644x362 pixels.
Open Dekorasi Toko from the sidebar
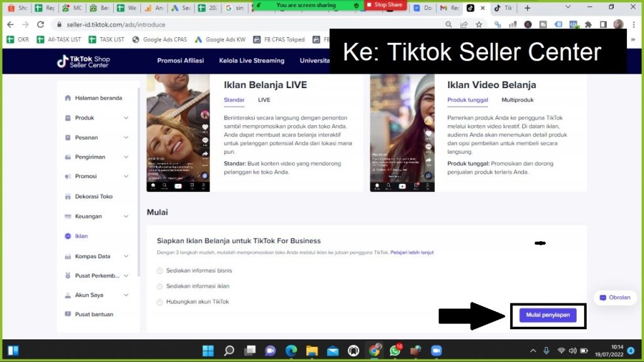pos(94,196)
